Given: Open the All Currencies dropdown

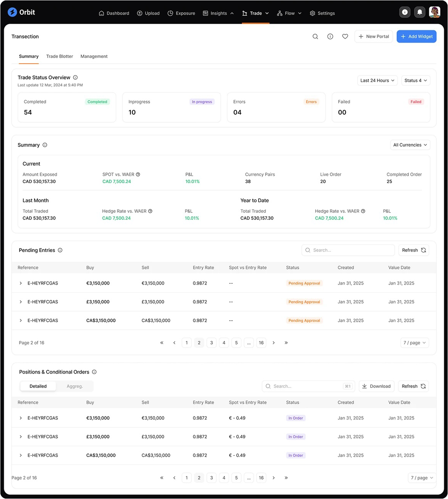Looking at the screenshot, I should [410, 145].
